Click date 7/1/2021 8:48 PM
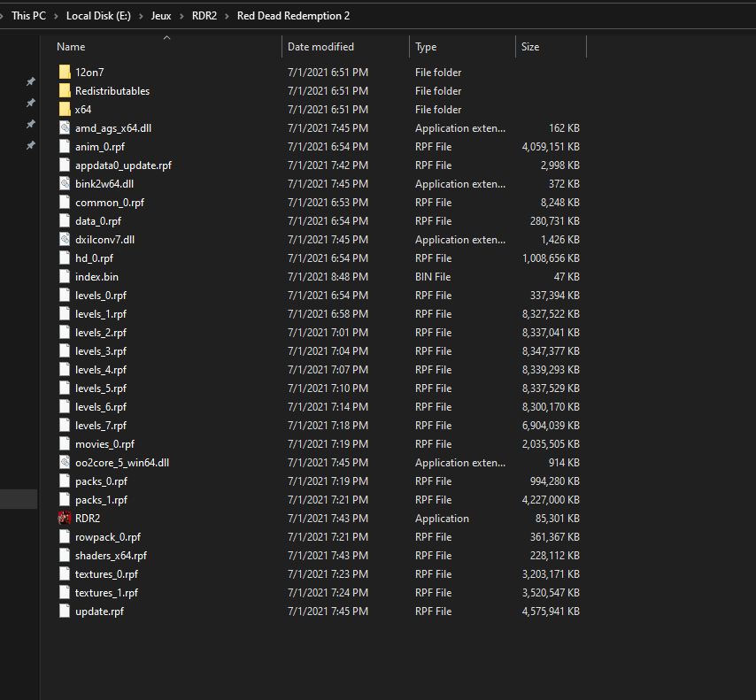756x700 pixels. pos(328,277)
